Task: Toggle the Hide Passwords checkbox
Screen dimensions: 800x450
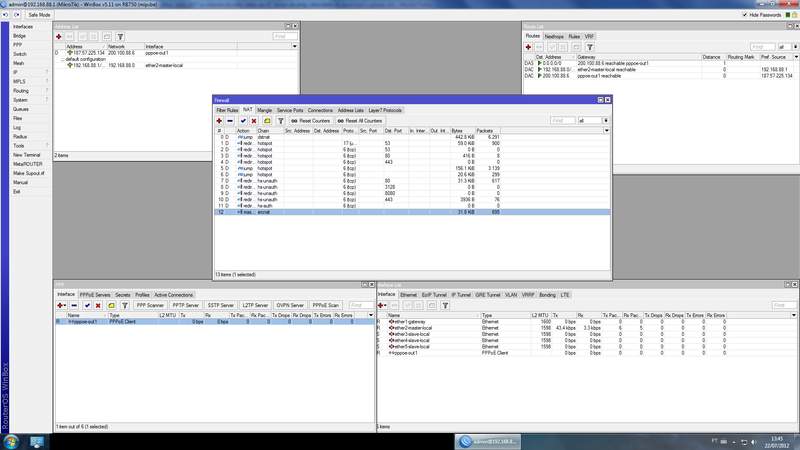Action: point(745,15)
